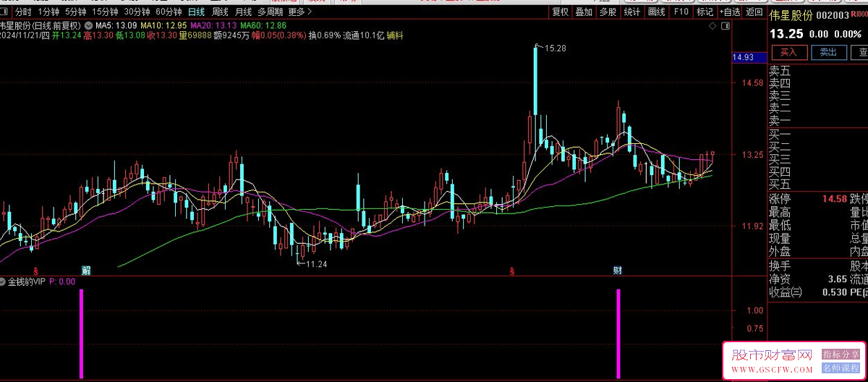
Task: Click the 金钱豹VIP indicator title
Action: coord(27,281)
